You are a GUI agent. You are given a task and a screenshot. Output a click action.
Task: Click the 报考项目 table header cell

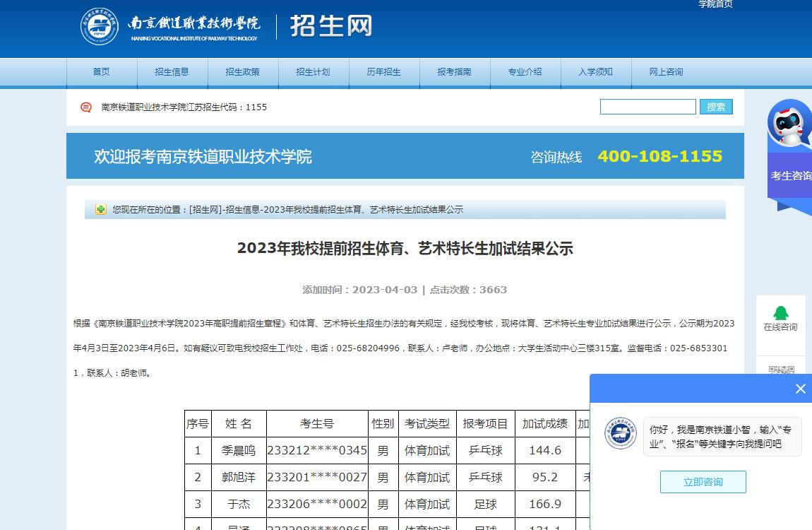[x=485, y=424]
